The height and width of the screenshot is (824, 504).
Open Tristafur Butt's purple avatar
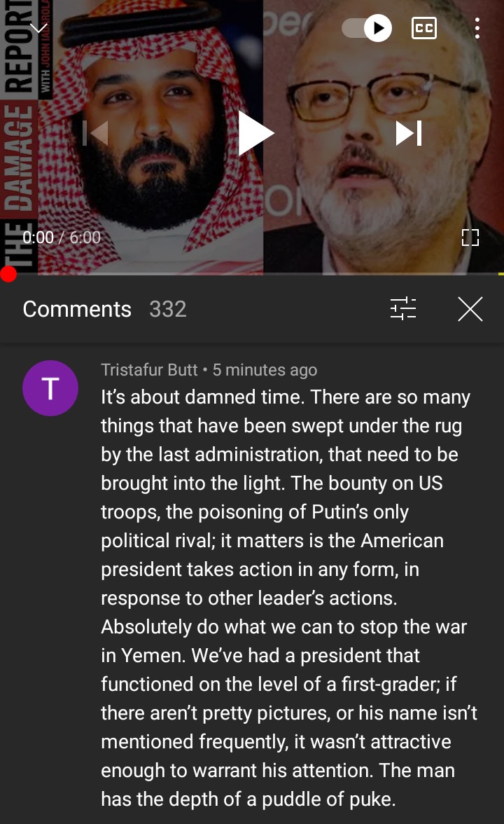click(x=50, y=388)
